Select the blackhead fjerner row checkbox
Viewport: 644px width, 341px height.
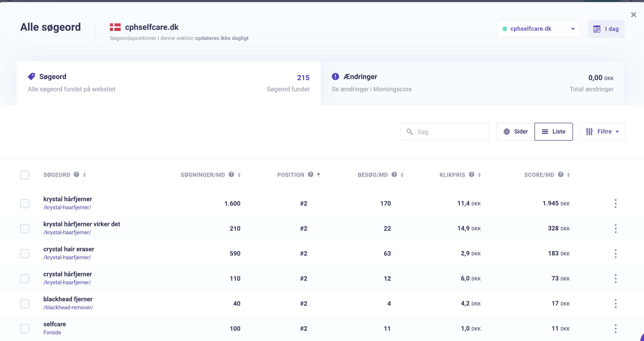pos(25,303)
